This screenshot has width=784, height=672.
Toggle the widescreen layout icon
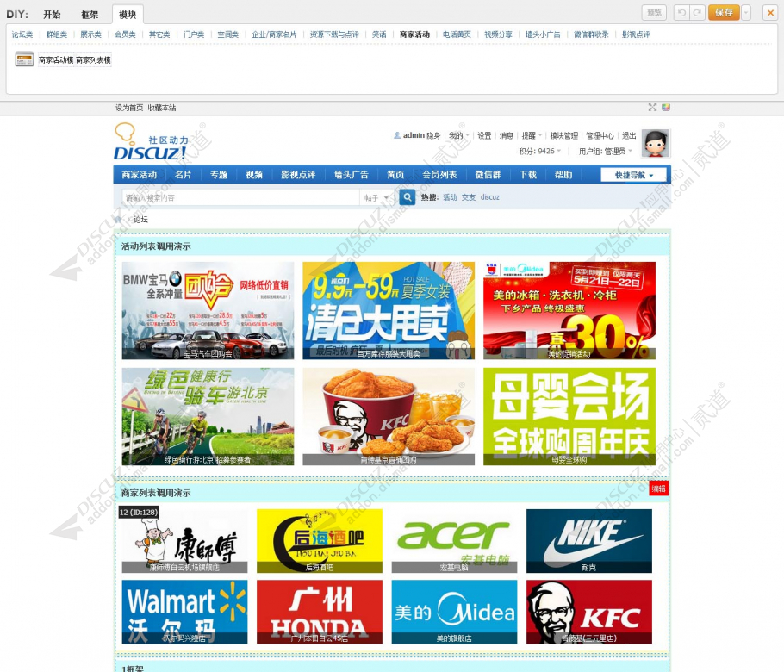[652, 107]
